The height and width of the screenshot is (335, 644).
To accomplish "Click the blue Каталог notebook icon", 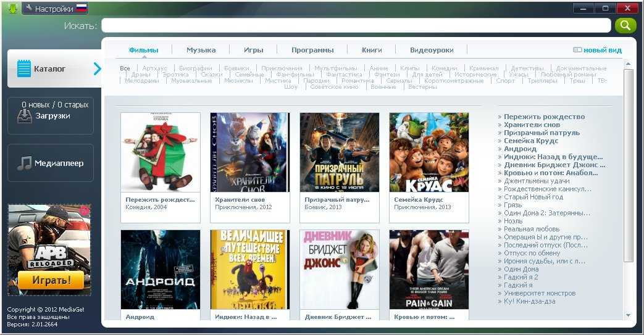I will pyautogui.click(x=24, y=68).
